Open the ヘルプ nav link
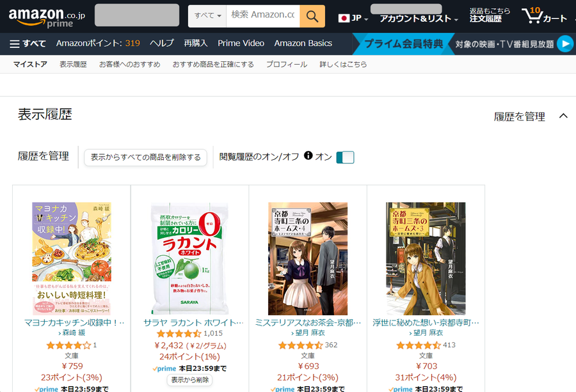This screenshot has height=392, width=576. click(162, 43)
